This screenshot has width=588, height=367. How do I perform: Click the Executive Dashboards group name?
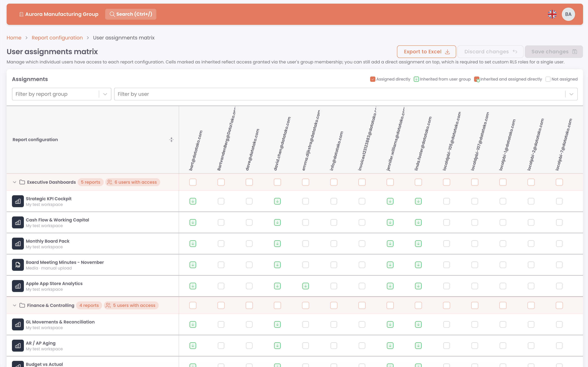click(52, 182)
